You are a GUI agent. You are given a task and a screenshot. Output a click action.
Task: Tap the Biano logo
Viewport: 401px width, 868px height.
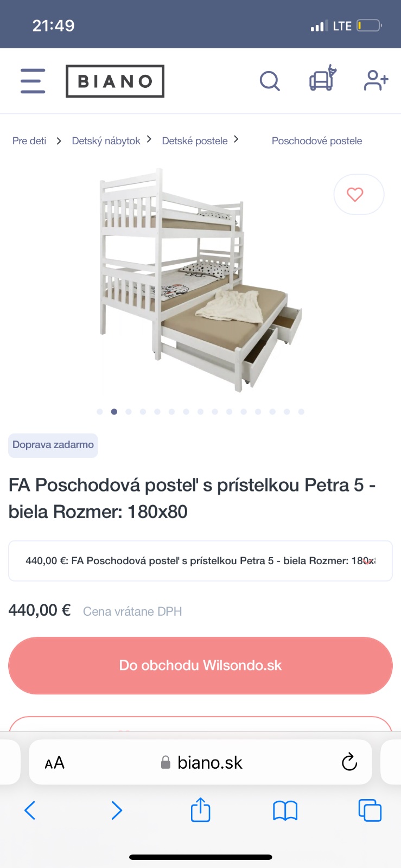pos(115,81)
